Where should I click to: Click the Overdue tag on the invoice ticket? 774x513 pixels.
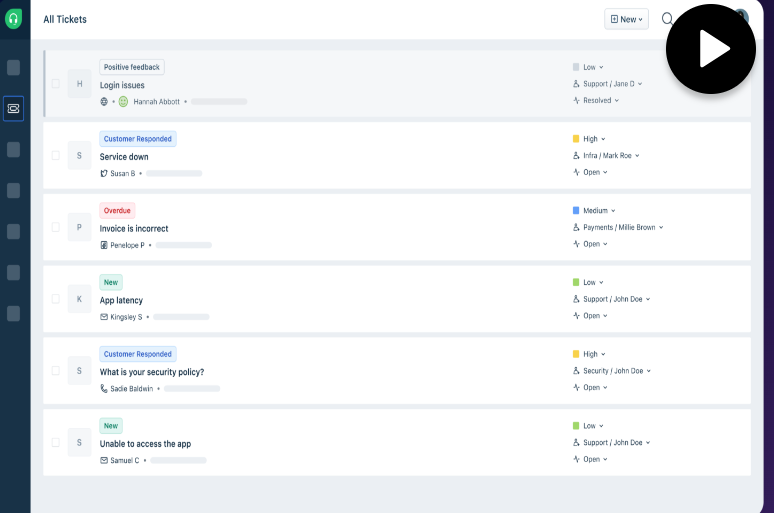coord(117,210)
